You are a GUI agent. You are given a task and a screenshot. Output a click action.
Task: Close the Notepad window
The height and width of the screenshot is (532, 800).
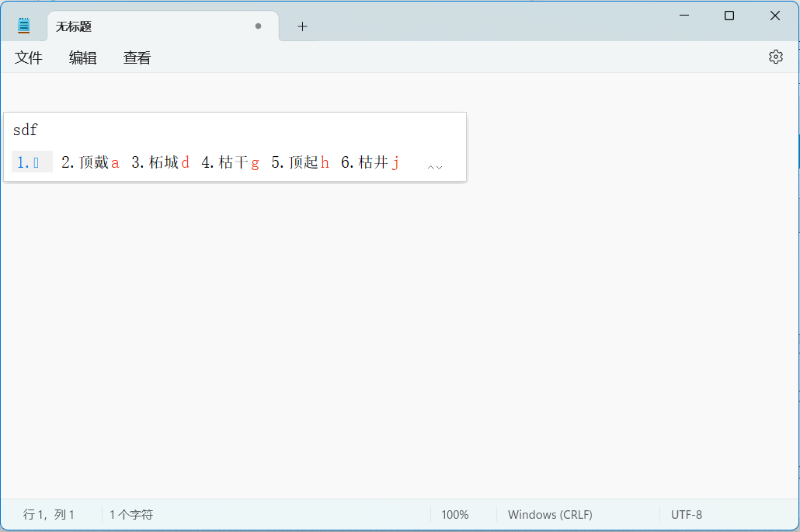[x=774, y=16]
